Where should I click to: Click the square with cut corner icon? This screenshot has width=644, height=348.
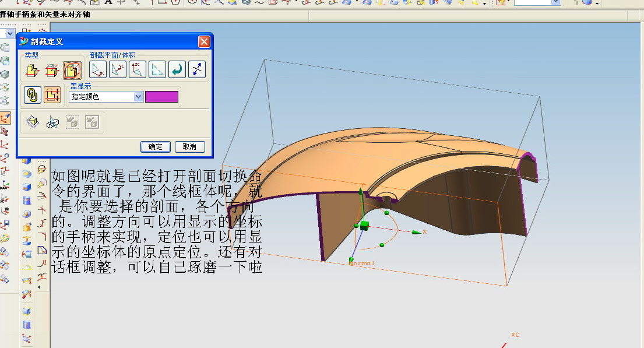pyautogui.click(x=42, y=250)
